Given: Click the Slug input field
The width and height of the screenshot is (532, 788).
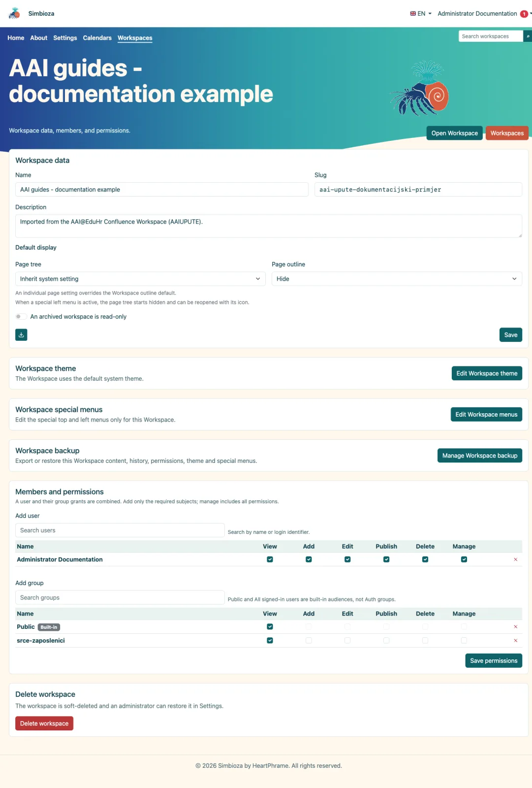Looking at the screenshot, I should (x=418, y=190).
